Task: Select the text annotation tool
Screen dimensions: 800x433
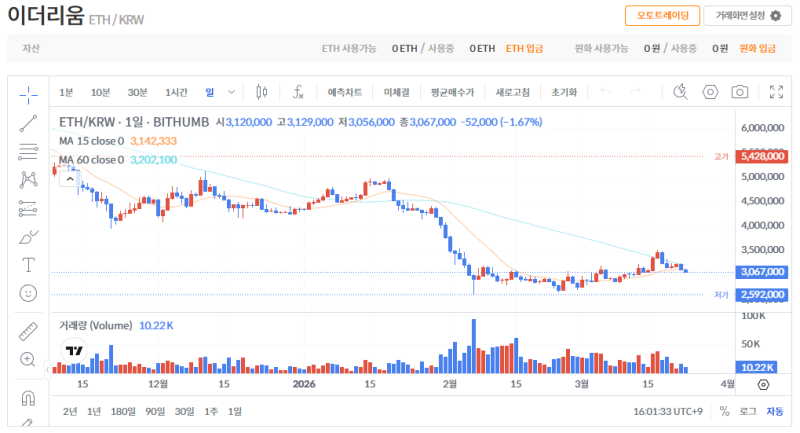Action: coord(29,265)
